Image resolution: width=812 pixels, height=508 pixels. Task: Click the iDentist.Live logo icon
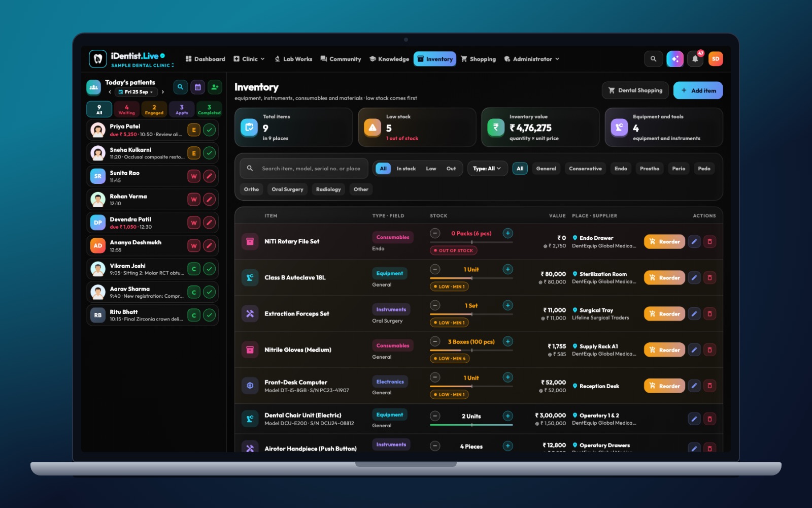pos(98,59)
